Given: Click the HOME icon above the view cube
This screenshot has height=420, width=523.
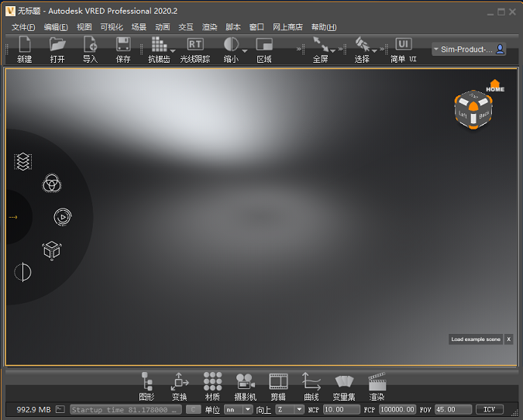Looking at the screenshot, I should 495,86.
